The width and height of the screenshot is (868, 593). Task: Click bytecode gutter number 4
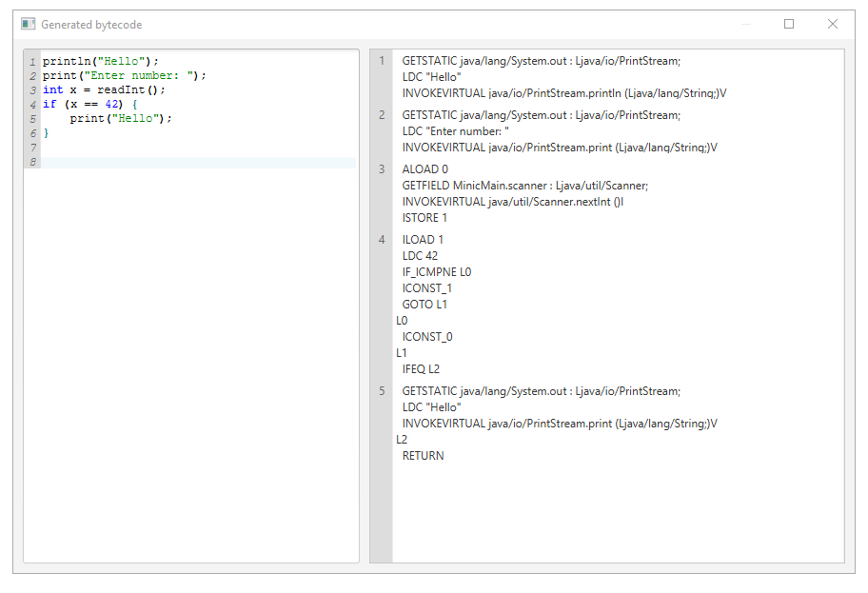[382, 239]
